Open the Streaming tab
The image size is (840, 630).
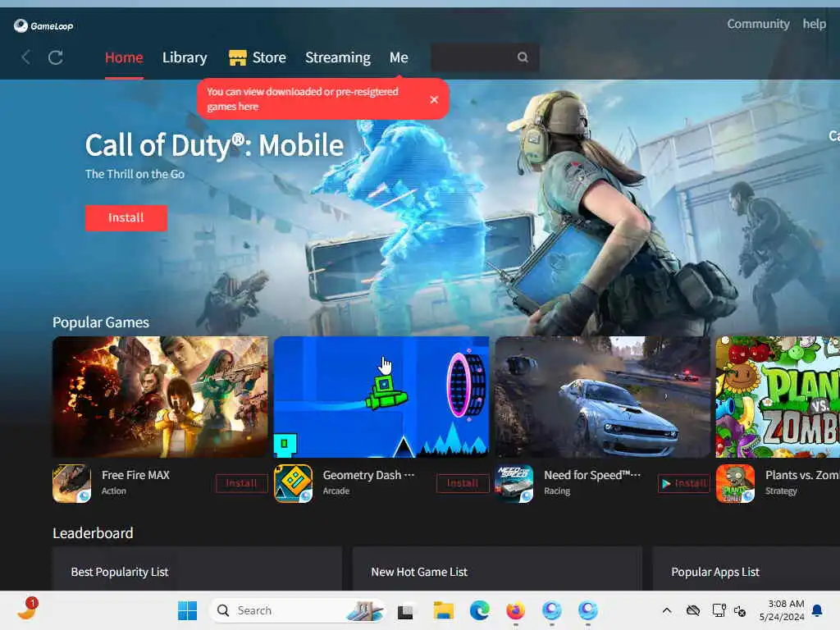pyautogui.click(x=337, y=57)
